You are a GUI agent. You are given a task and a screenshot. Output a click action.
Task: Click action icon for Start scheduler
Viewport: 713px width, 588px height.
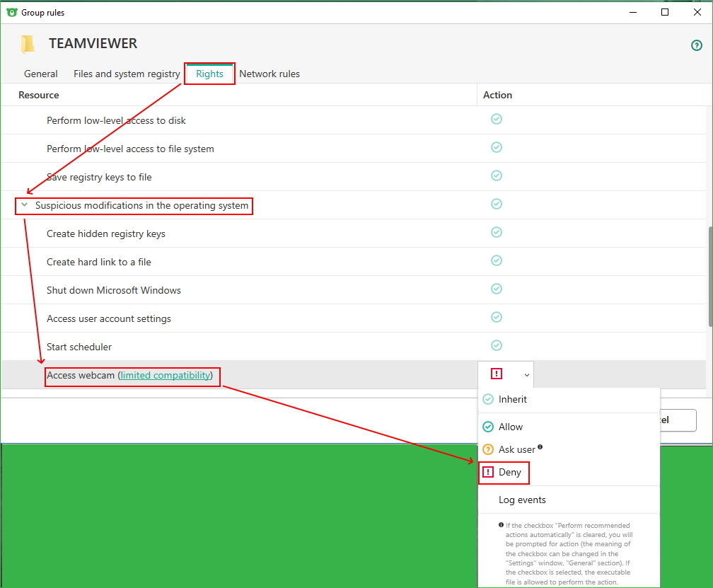click(496, 345)
